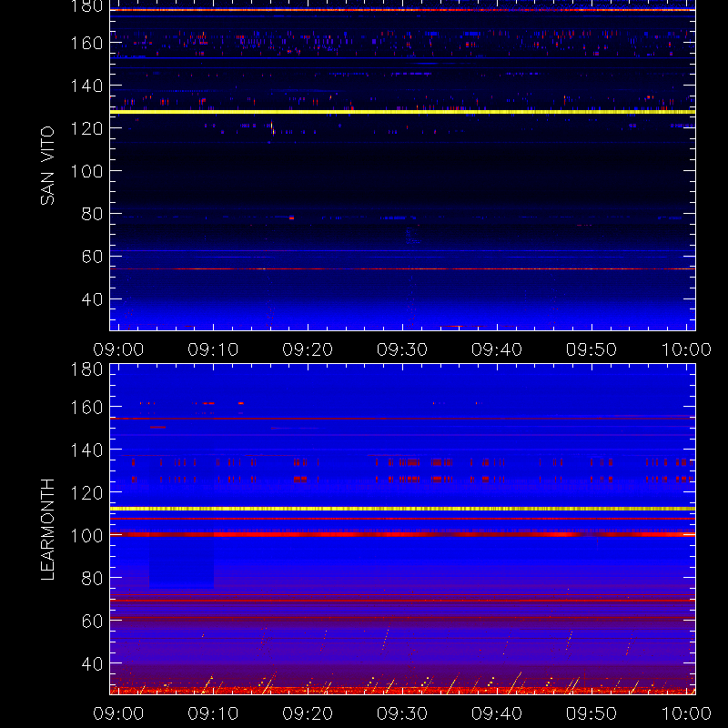Pick the 100 frequency label on San Vito axis
This screenshot has width=728, height=728.
(86, 171)
